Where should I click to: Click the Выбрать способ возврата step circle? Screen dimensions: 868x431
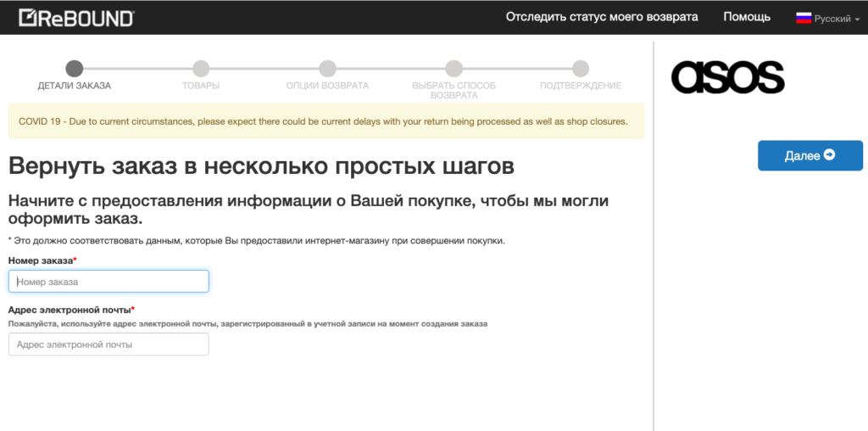click(x=453, y=69)
